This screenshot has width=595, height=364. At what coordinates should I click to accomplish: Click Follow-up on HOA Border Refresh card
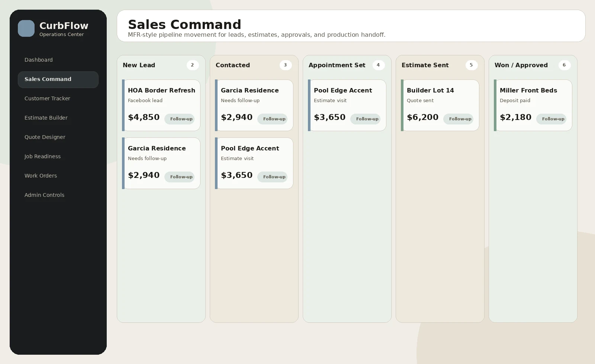point(180,119)
